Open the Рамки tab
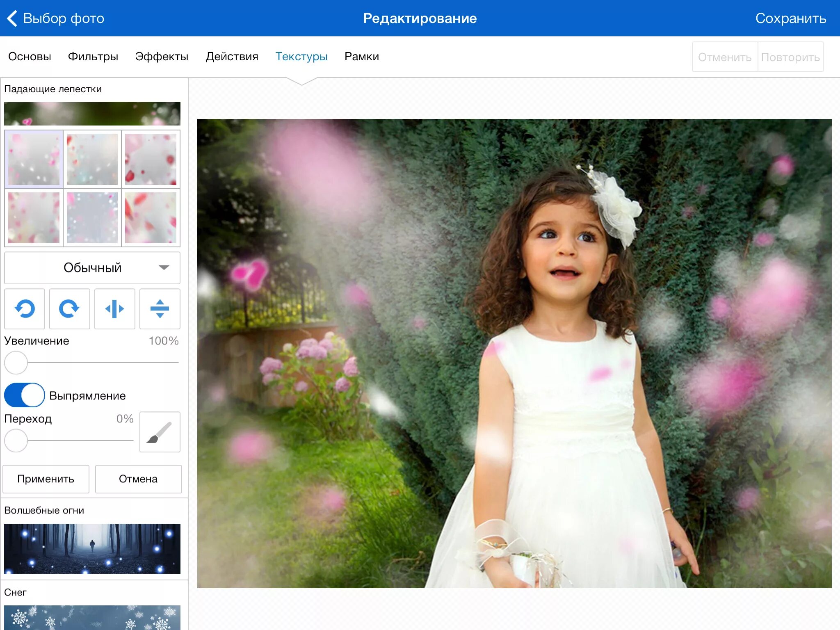 361,56
